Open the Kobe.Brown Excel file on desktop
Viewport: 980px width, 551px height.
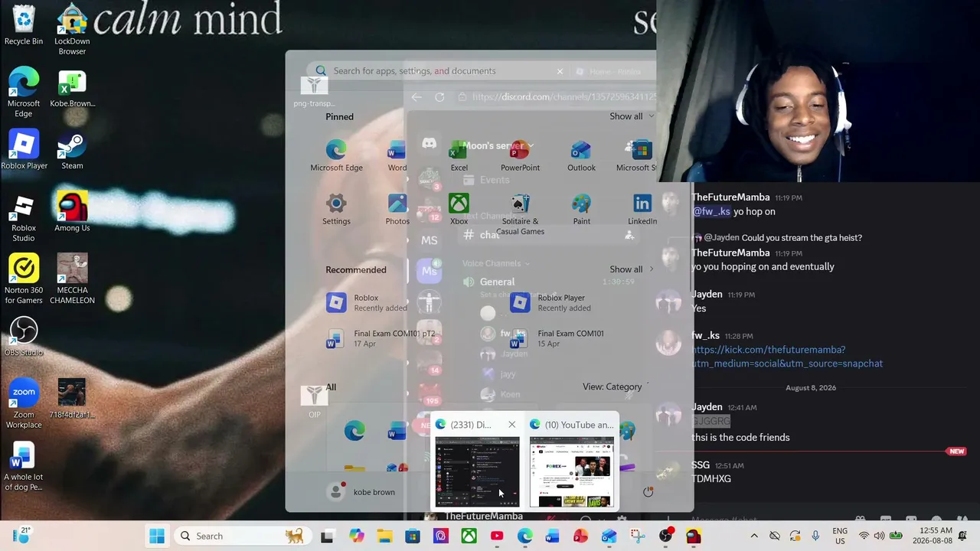click(x=72, y=89)
